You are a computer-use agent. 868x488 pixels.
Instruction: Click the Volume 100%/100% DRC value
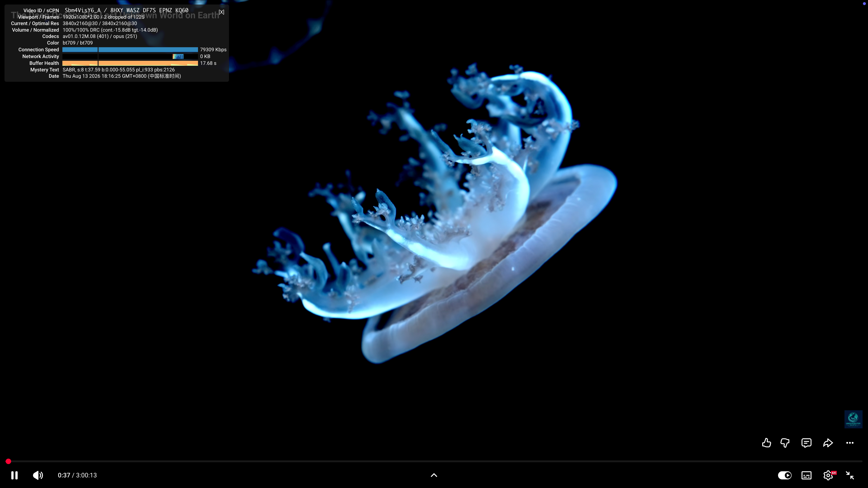tap(110, 30)
